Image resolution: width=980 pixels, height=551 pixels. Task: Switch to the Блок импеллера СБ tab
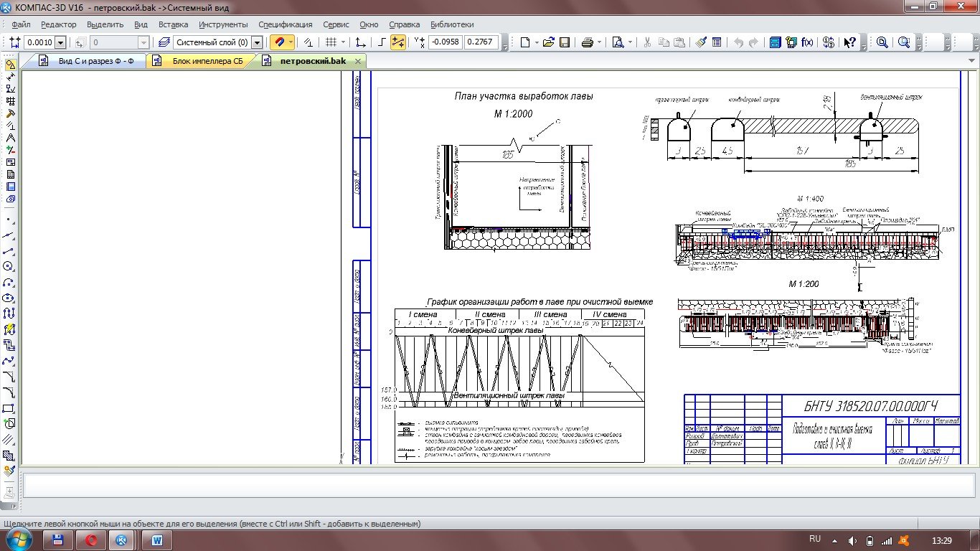click(207, 61)
